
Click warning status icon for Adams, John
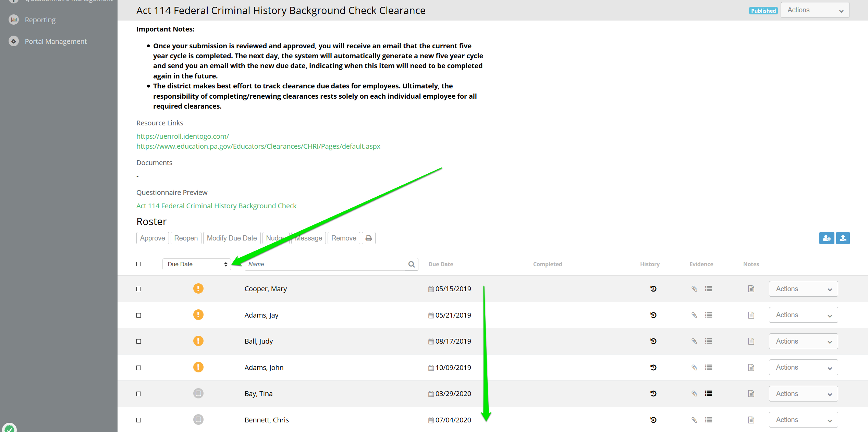pyautogui.click(x=198, y=367)
